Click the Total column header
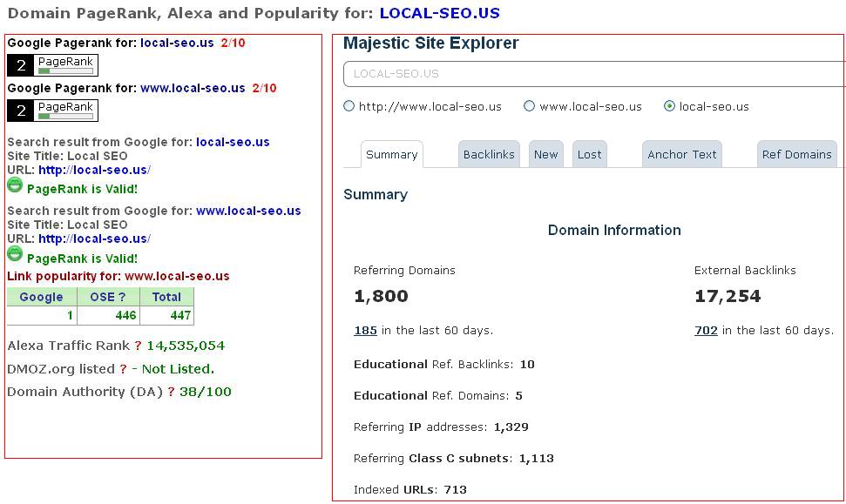 [166, 297]
